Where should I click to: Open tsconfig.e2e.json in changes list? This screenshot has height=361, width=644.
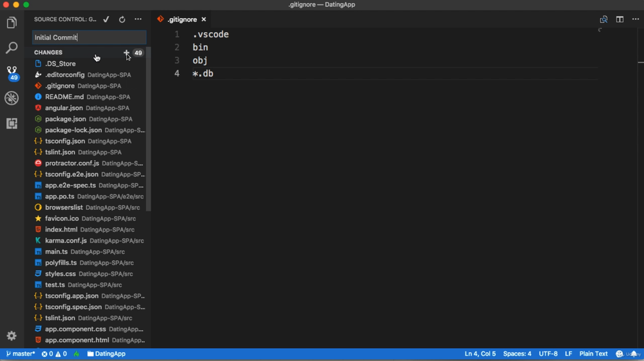tap(89, 174)
